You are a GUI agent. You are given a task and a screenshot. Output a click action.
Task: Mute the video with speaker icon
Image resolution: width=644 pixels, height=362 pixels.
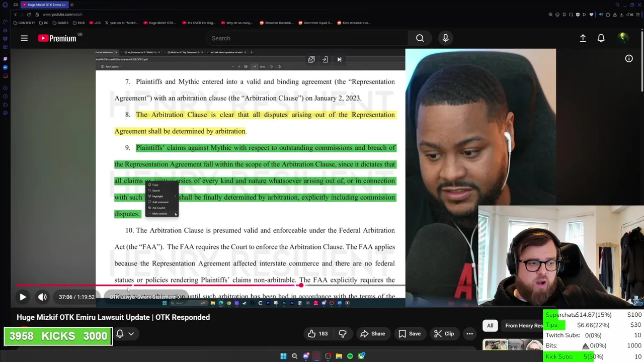click(x=42, y=297)
